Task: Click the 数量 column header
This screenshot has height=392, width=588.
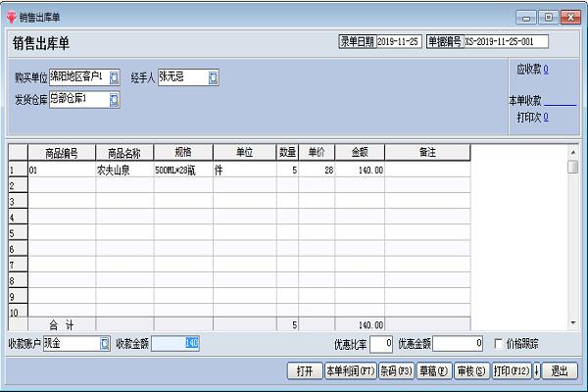Action: point(287,153)
